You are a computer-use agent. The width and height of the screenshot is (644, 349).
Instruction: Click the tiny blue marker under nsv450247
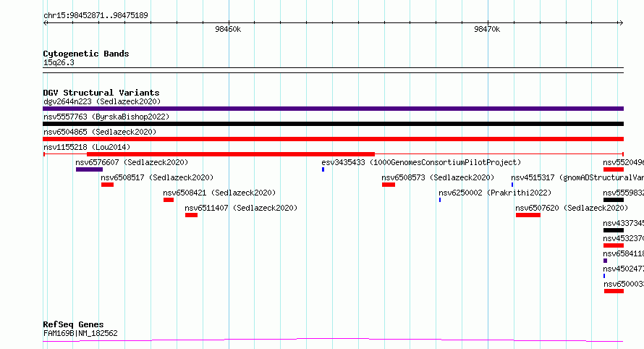(604, 276)
